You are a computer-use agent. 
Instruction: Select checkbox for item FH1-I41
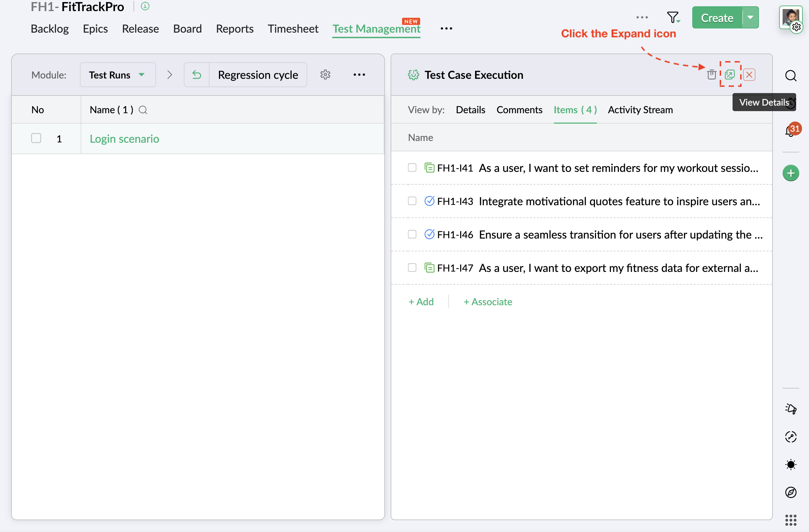[412, 168]
